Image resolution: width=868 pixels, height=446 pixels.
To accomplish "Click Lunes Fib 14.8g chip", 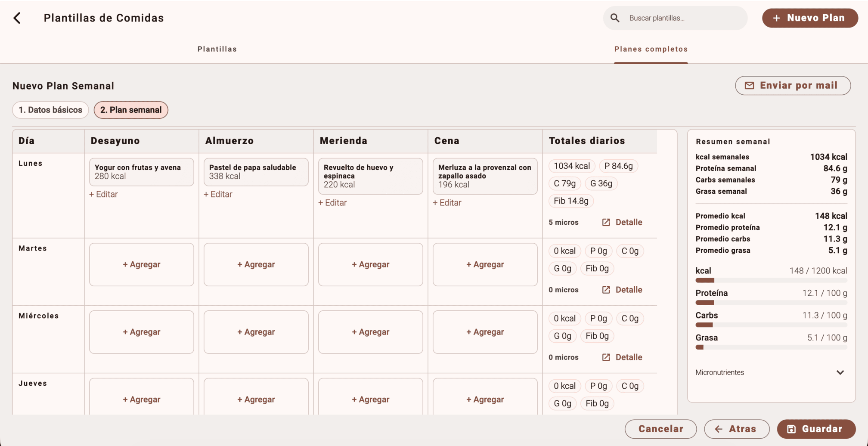I will point(571,201).
